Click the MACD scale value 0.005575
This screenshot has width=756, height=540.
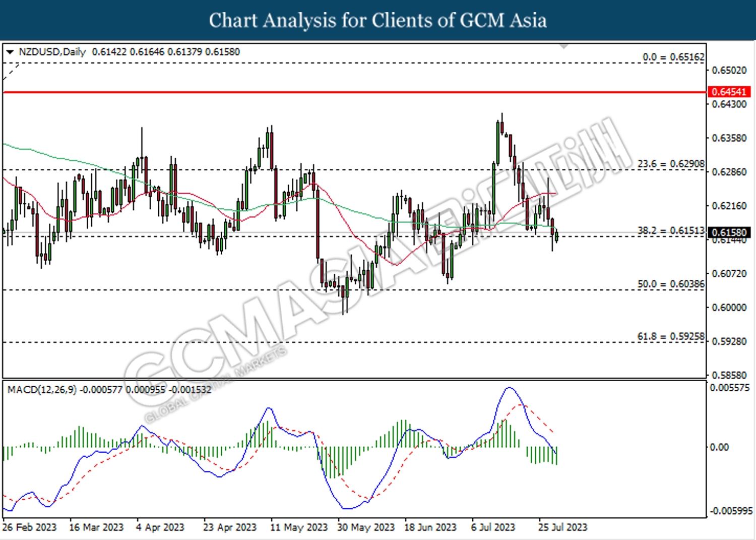[x=730, y=388]
